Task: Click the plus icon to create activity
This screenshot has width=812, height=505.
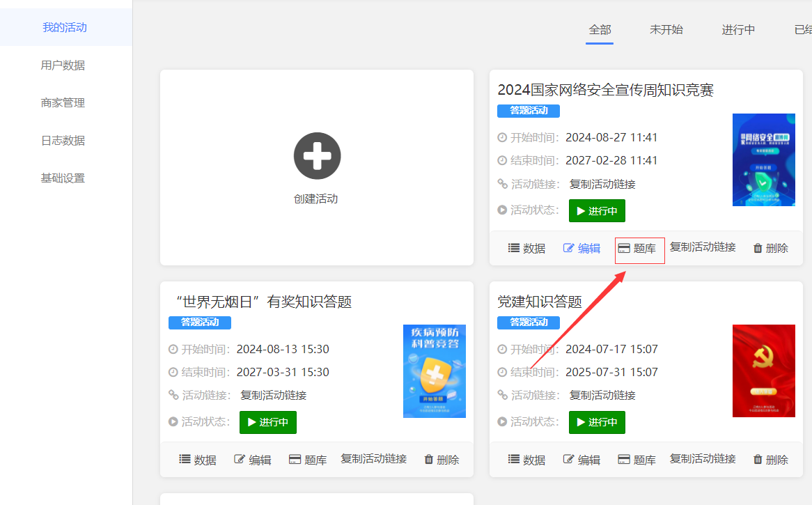Action: [317, 156]
